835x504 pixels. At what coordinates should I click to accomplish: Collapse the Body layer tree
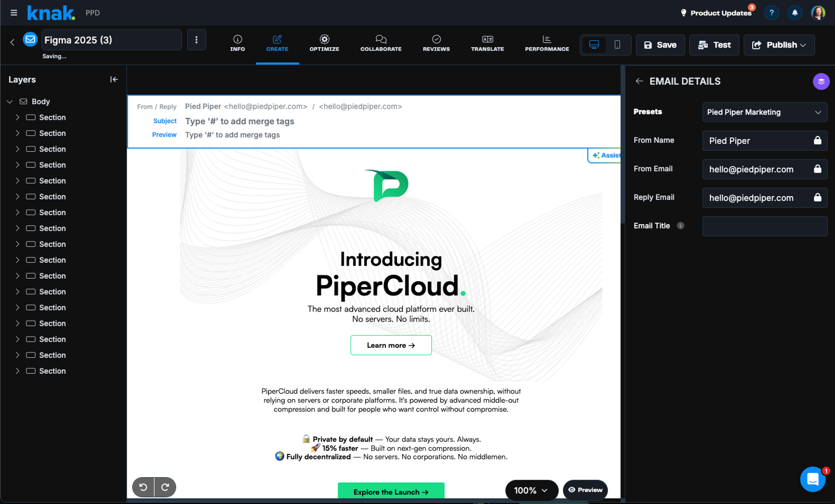coord(10,102)
